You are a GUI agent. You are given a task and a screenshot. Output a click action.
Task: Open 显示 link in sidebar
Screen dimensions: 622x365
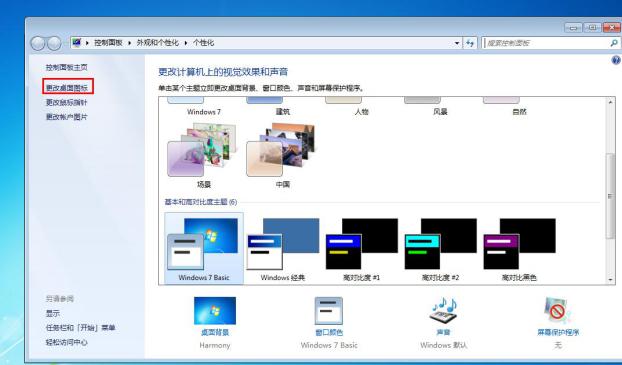pos(52,313)
